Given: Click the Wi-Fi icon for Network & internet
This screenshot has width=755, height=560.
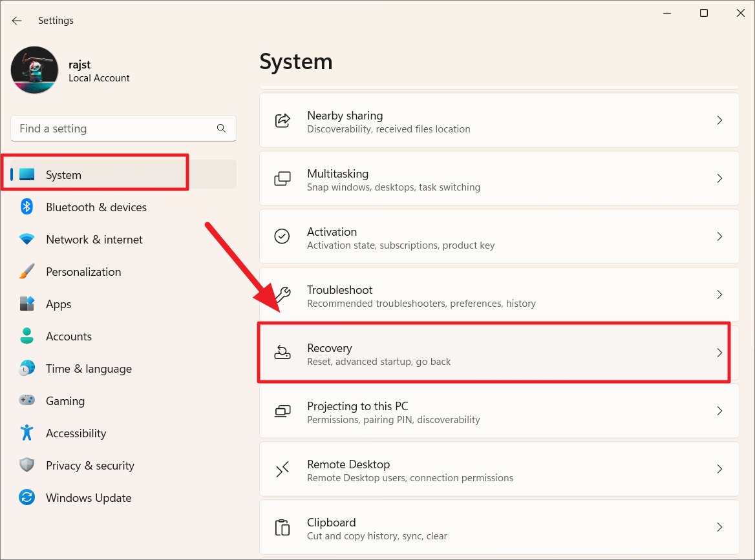Looking at the screenshot, I should click(27, 239).
